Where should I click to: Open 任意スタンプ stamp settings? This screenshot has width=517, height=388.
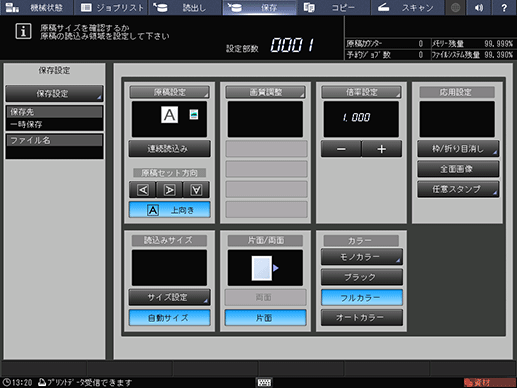458,189
